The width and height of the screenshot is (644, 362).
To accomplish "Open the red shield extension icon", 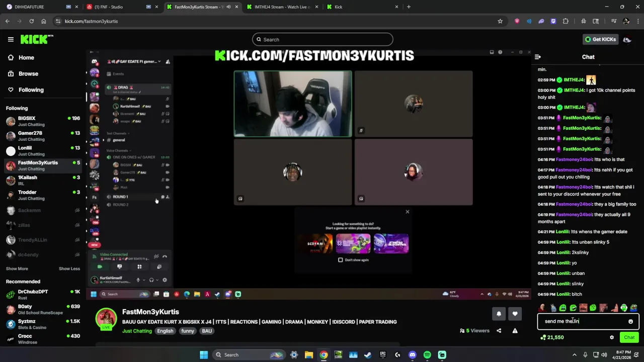I will point(517,21).
